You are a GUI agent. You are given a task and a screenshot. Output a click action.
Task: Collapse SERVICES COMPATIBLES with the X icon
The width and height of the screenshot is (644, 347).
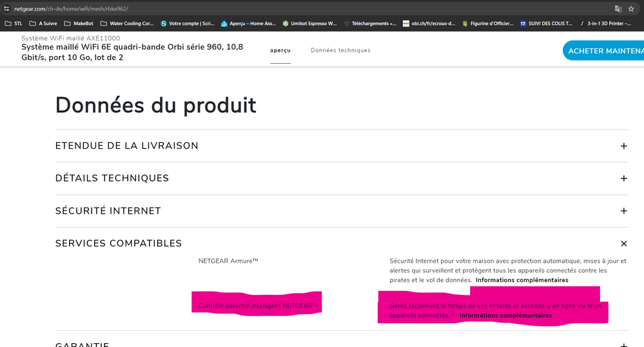coord(623,243)
